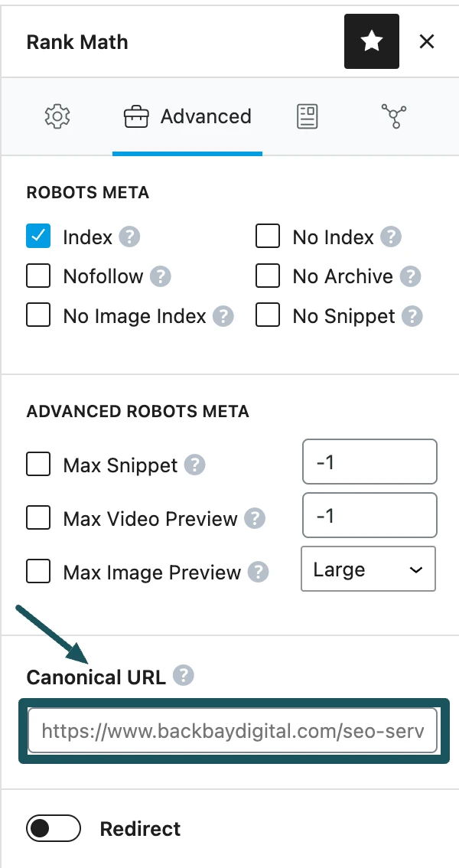Screen dimensions: 459x868
Task: Select the Advanced tab
Action: coord(187,117)
